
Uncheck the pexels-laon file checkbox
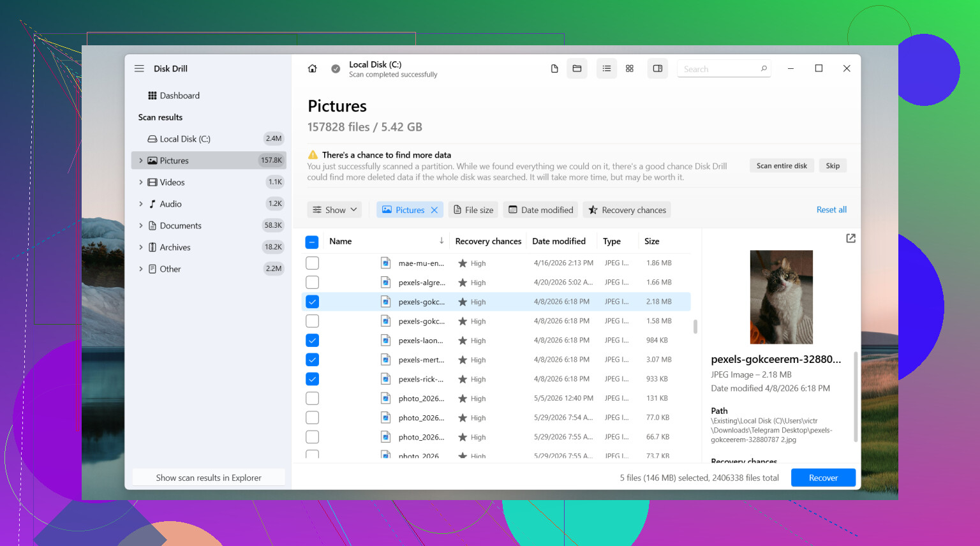click(x=312, y=340)
